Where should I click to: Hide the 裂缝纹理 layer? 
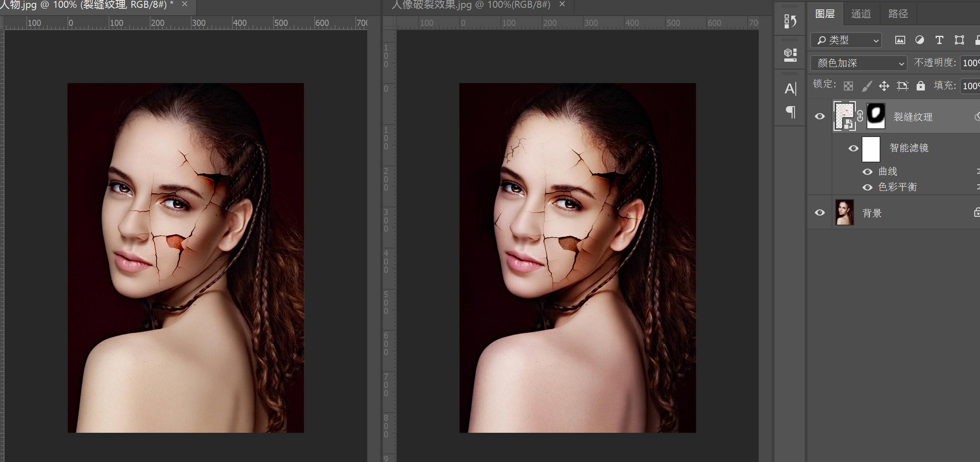pyautogui.click(x=820, y=116)
